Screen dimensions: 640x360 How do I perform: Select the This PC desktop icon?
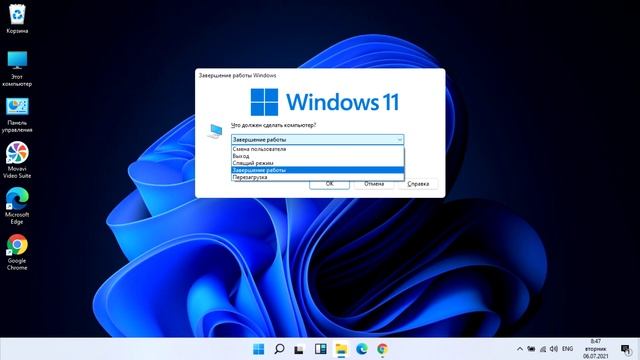pos(17,69)
